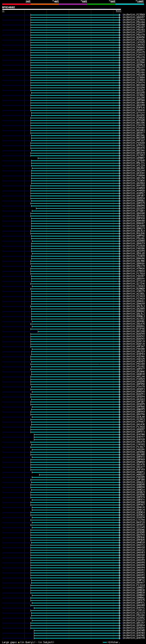The width and height of the screenshot is (146, 644).
Task: Select the UniRef100_Q43163 label
Action: click(134, 399)
